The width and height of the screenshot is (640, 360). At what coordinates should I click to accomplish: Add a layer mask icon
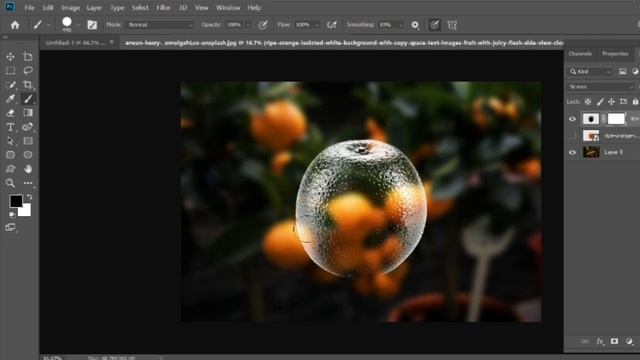tap(614, 341)
